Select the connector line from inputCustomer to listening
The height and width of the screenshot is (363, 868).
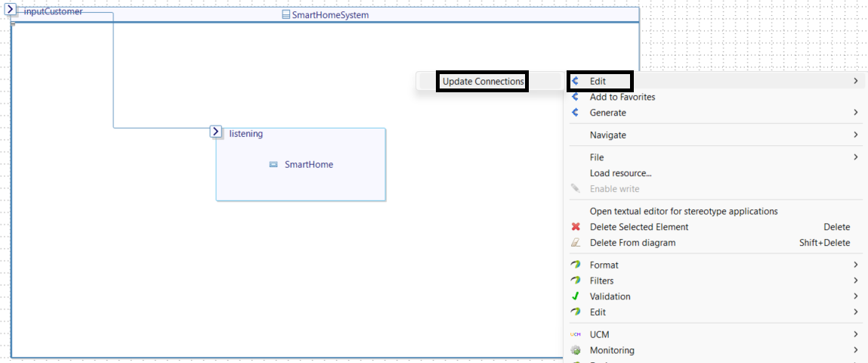(x=113, y=72)
